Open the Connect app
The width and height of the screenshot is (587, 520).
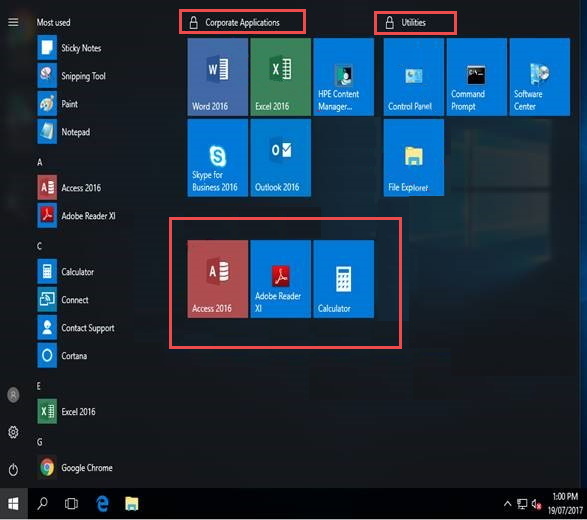(x=63, y=300)
